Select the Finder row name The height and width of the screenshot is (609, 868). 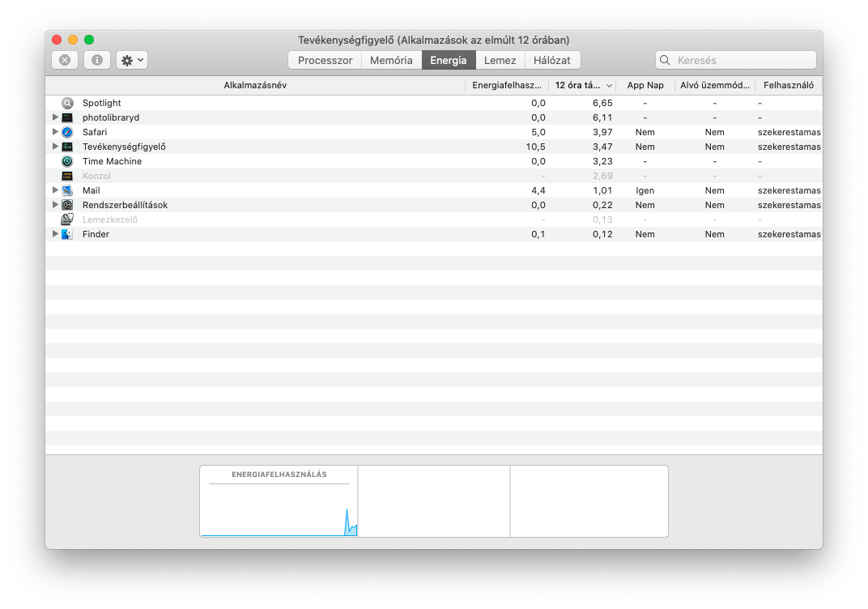point(96,234)
